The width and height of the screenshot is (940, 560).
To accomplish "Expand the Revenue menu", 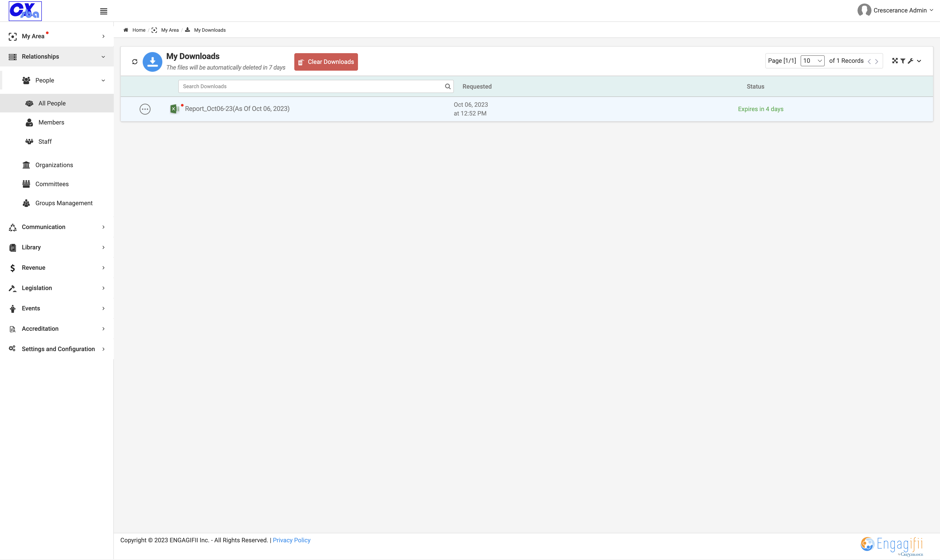I will pos(57,268).
